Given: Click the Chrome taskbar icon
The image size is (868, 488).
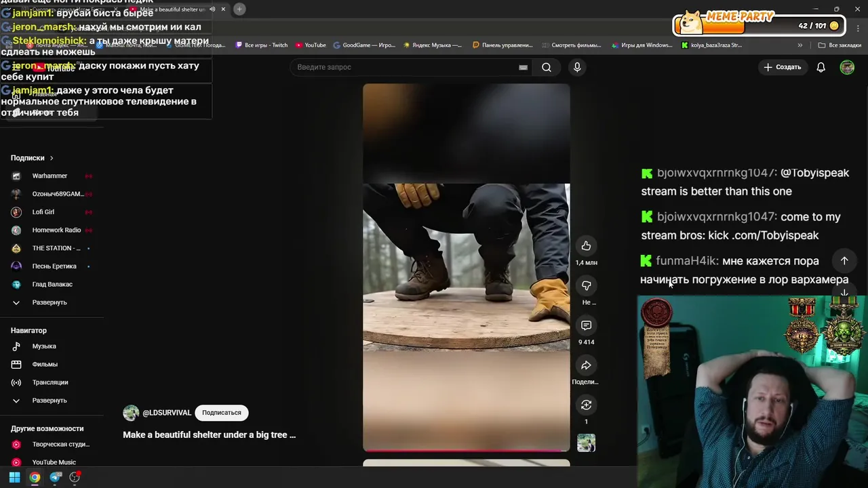Looking at the screenshot, I should click(x=35, y=477).
